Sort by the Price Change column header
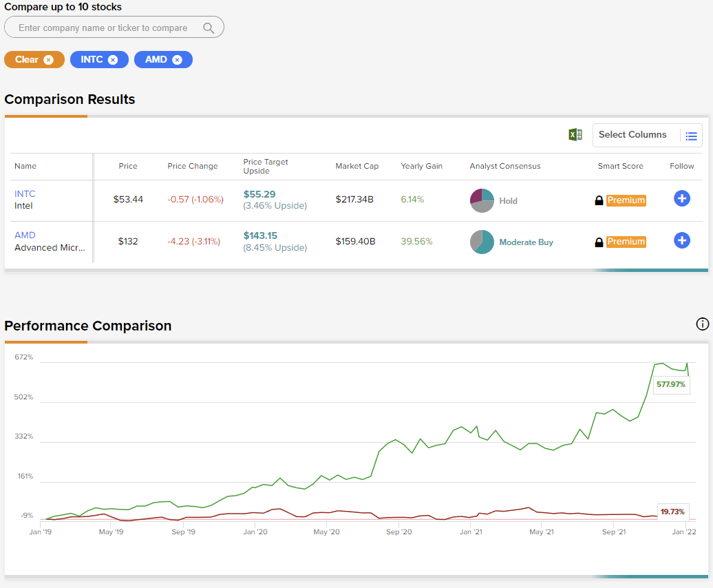 (x=192, y=166)
